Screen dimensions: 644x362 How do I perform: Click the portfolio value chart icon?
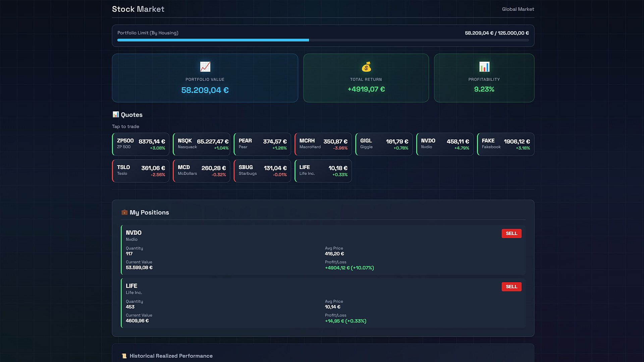(205, 67)
